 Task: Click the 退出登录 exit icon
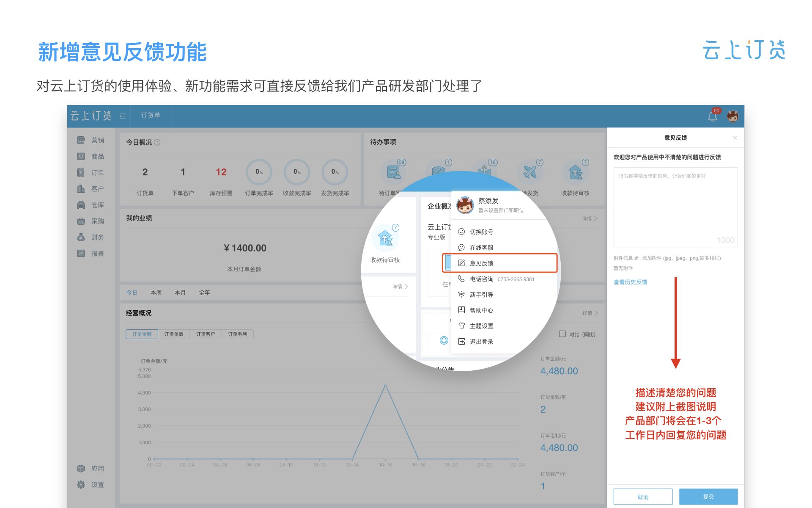click(x=461, y=341)
